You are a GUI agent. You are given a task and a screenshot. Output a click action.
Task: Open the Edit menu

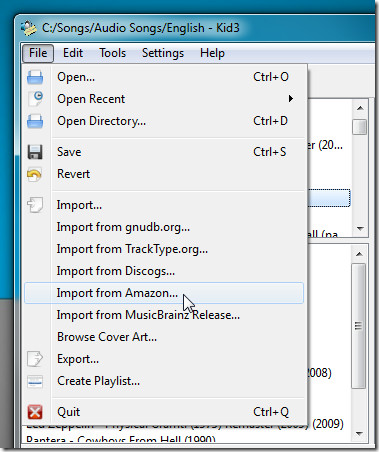point(73,53)
